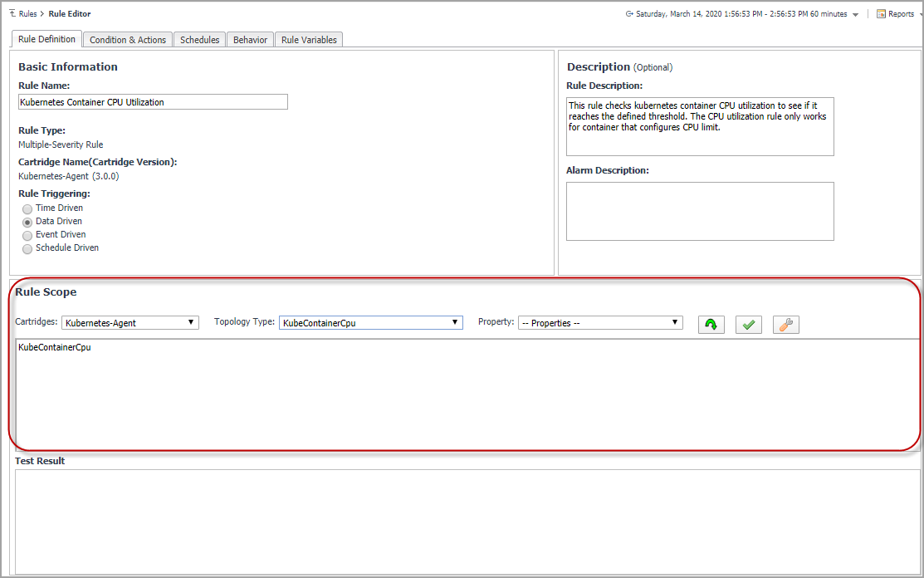Click the breadcrumb up-arrow icon beside Rules

(x=12, y=13)
